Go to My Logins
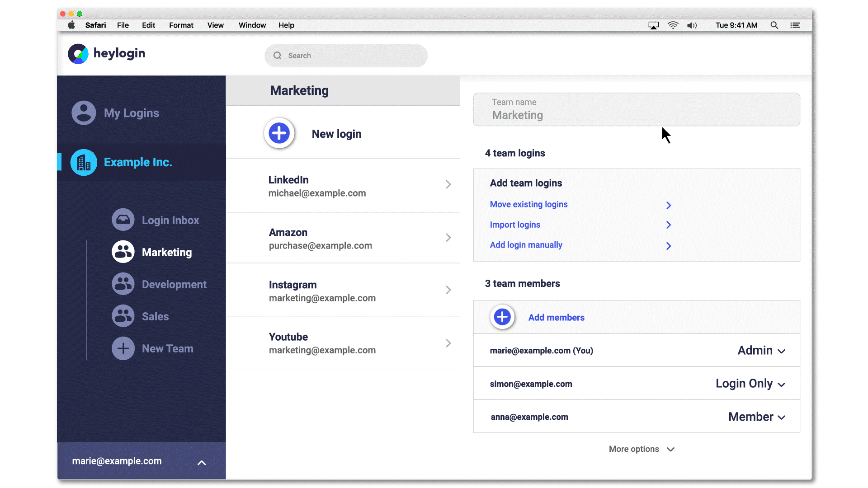The image size is (868, 488). click(132, 113)
